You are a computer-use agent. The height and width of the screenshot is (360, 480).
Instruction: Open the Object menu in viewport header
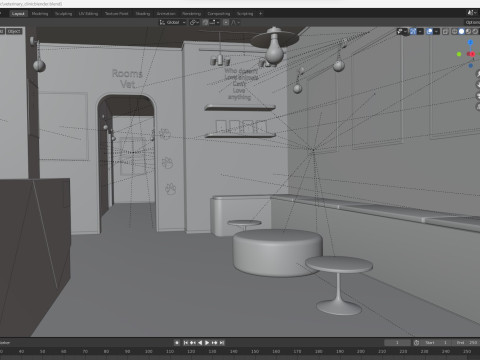click(x=14, y=31)
